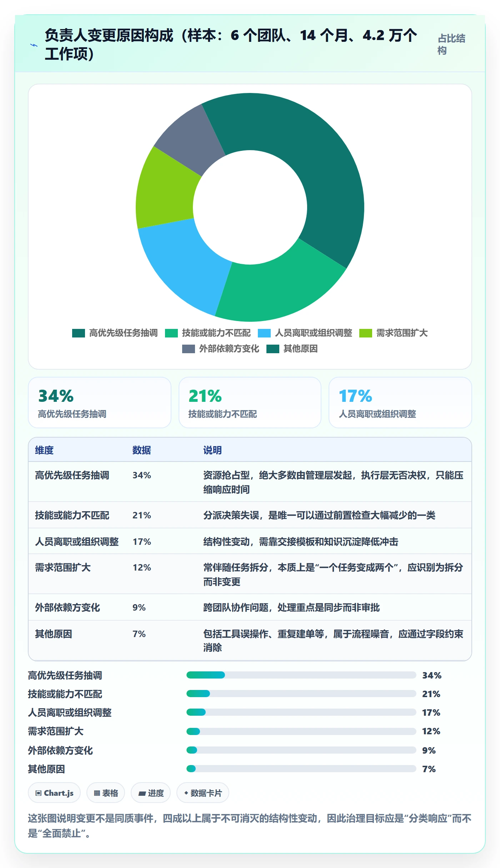Image resolution: width=500 pixels, height=868 pixels.
Task: Click the 9% progress bar
Action: coord(301,750)
